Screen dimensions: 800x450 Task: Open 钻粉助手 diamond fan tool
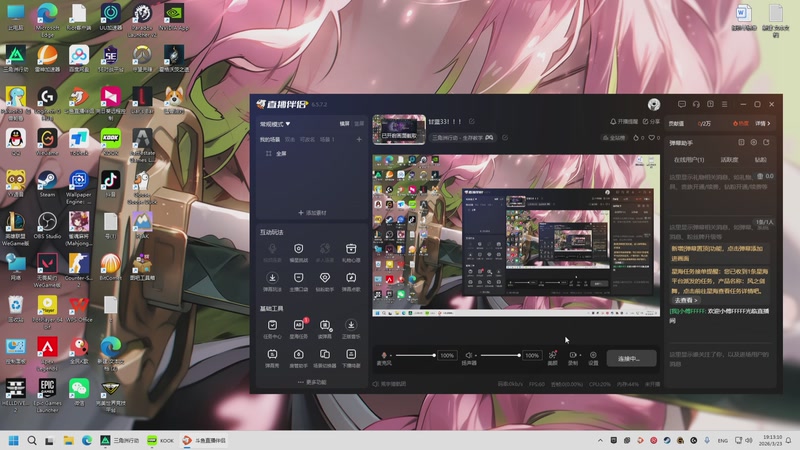click(x=324, y=282)
